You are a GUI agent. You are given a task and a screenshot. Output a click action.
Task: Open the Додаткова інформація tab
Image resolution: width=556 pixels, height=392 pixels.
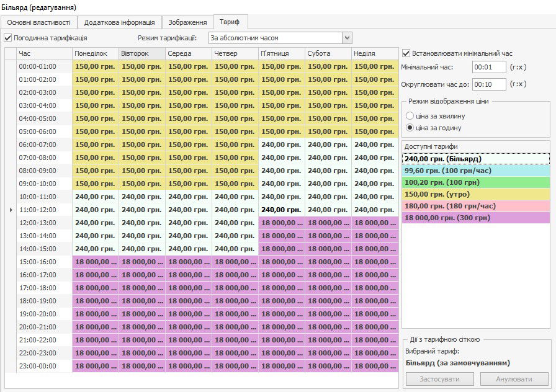120,22
